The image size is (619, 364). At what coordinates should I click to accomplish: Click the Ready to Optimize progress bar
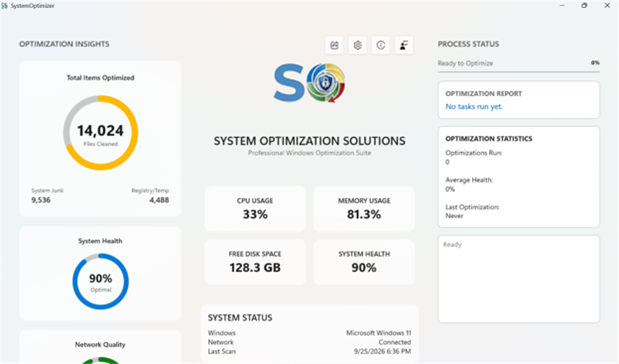coord(519,72)
